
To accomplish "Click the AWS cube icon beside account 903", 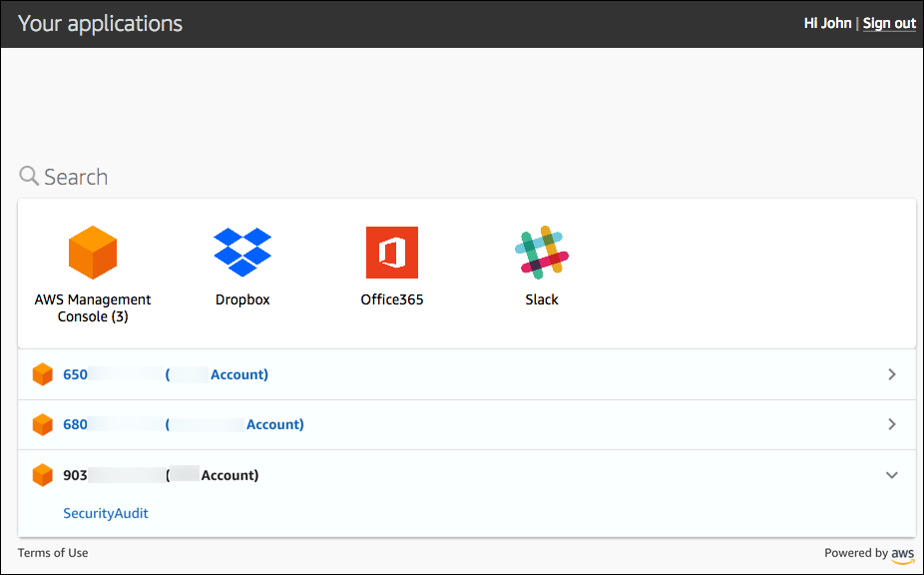I will pos(42,474).
